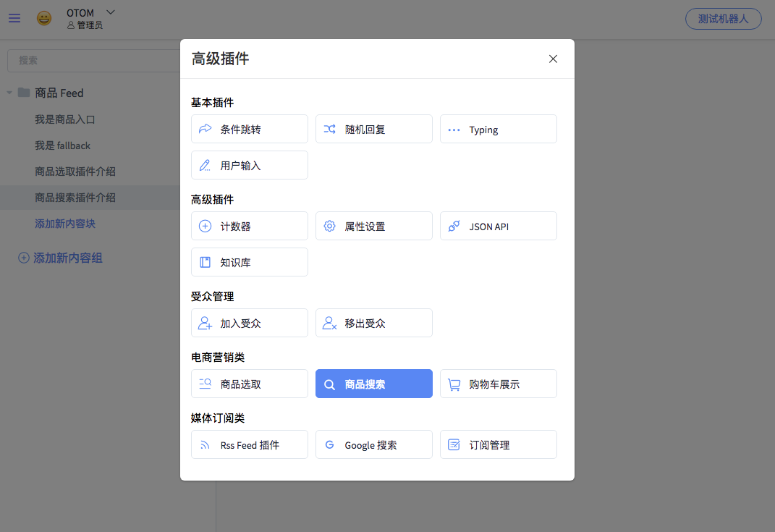Choose the highlighted 商品搜索 plugin

point(374,384)
